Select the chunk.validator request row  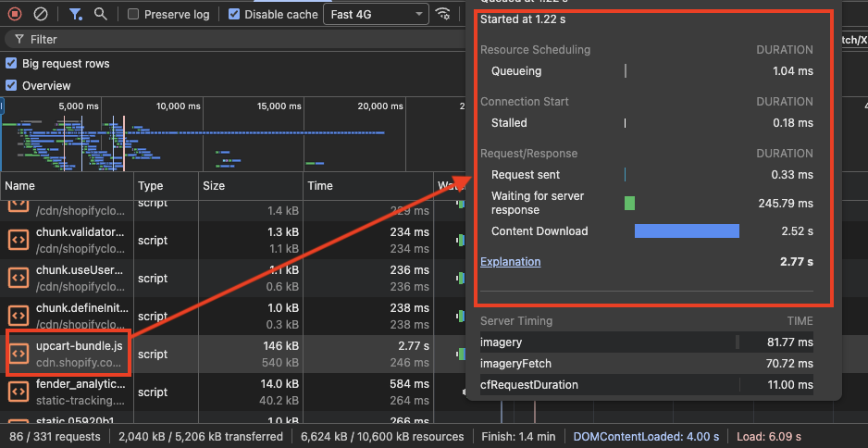(x=232, y=241)
